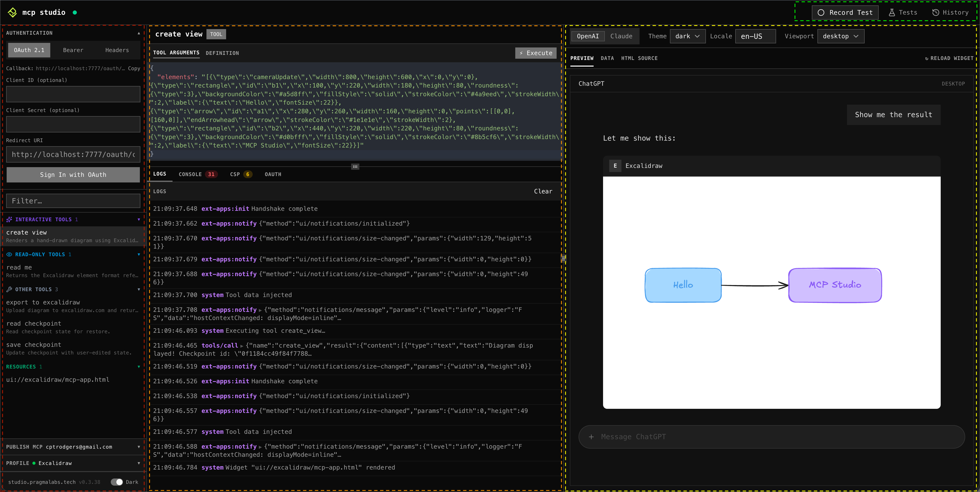Viewport: 980px width, 492px height.
Task: Collapse the Authentication section
Action: [x=139, y=33]
